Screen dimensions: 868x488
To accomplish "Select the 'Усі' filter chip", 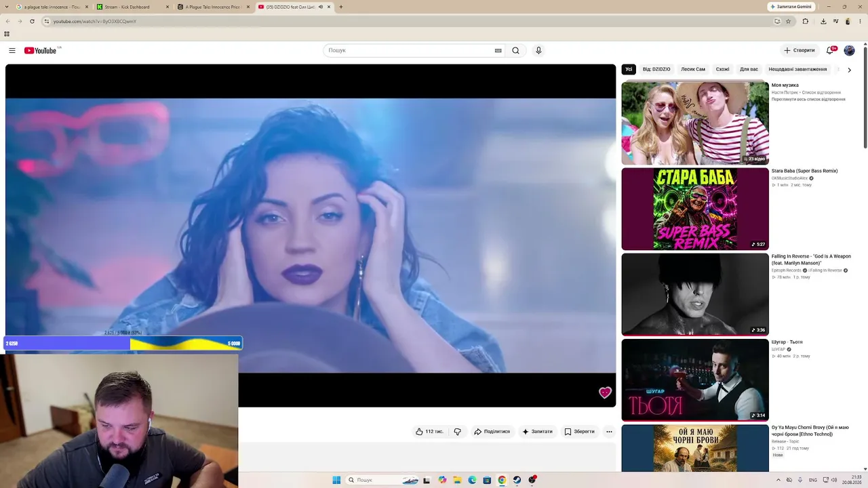I will [629, 69].
